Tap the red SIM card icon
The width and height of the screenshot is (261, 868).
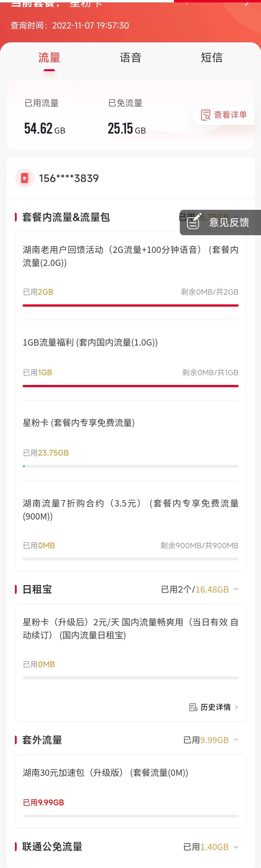[x=25, y=178]
